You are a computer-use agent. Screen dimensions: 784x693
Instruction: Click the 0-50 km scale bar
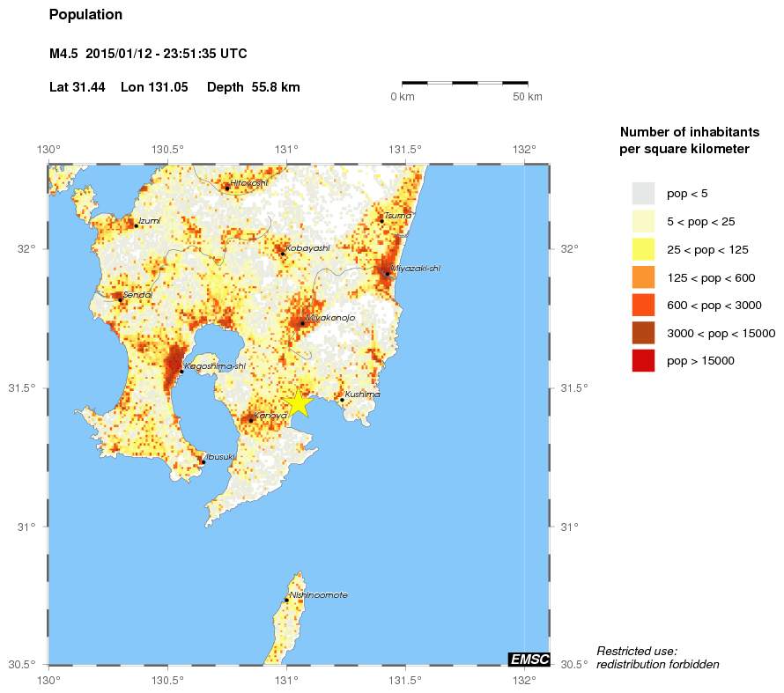click(465, 85)
